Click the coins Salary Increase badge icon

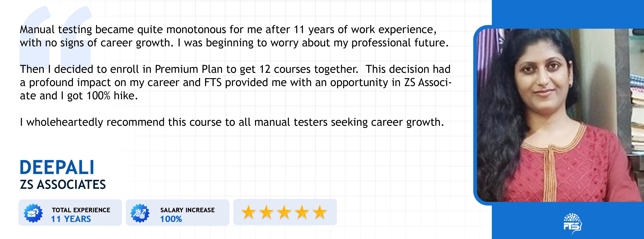[x=140, y=213]
